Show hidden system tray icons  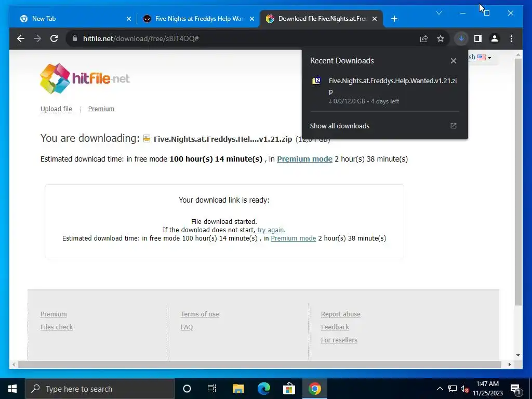[x=440, y=389]
